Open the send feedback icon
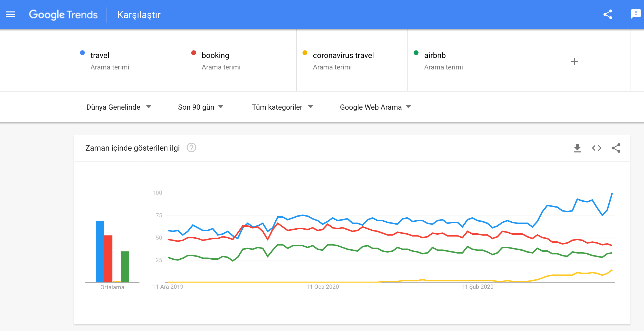 coord(636,14)
